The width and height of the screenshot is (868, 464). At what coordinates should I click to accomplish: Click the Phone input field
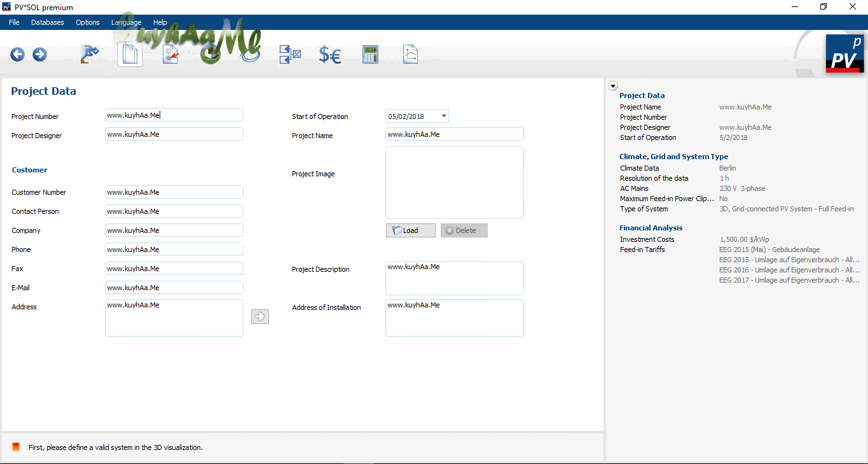coord(174,250)
